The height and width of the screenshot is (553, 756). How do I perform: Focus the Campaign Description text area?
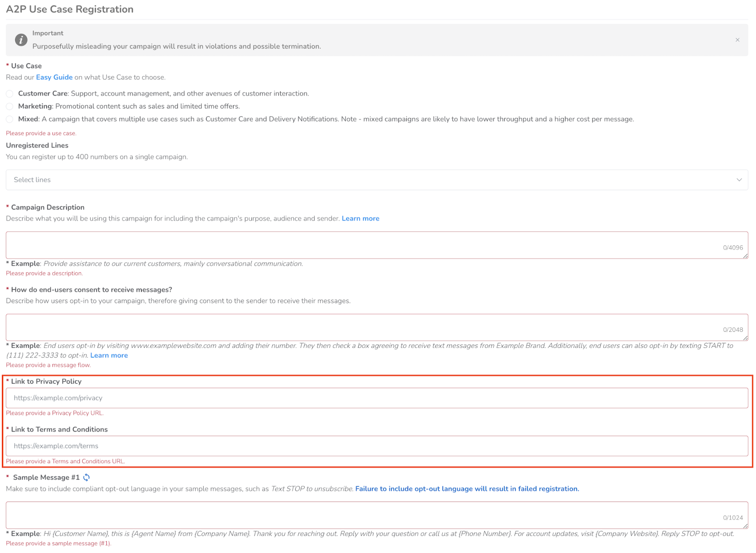377,245
